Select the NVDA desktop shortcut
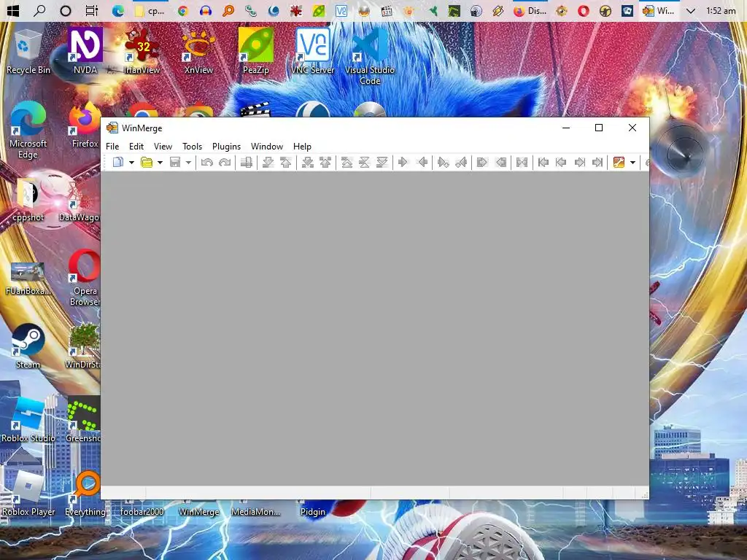Image resolution: width=747 pixels, height=560 pixels. coord(85,52)
